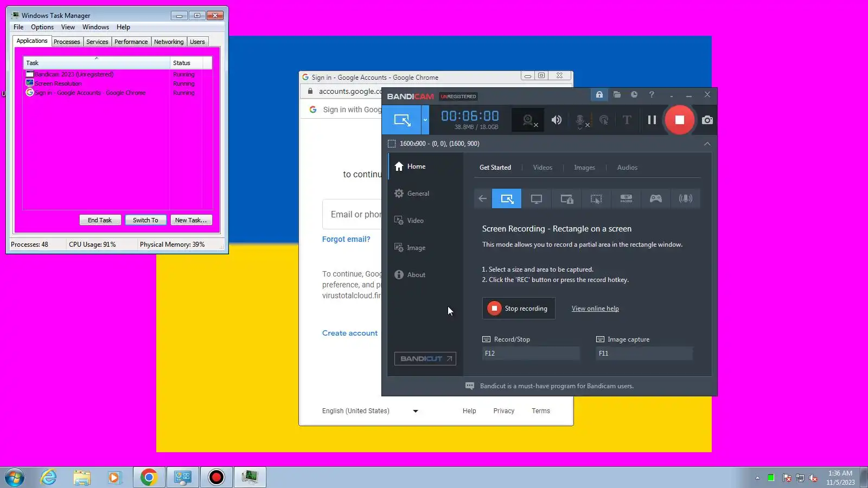Stop recording with the red round button
The image size is (868, 488).
click(680, 120)
